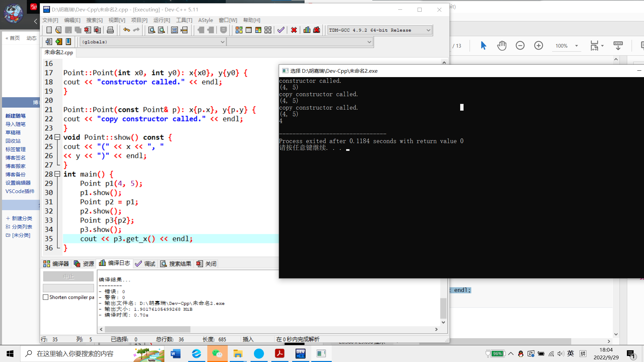Viewport: 644px width, 362px height.
Task: Toggle the Shorten compiler paths checkbox
Action: [46, 297]
